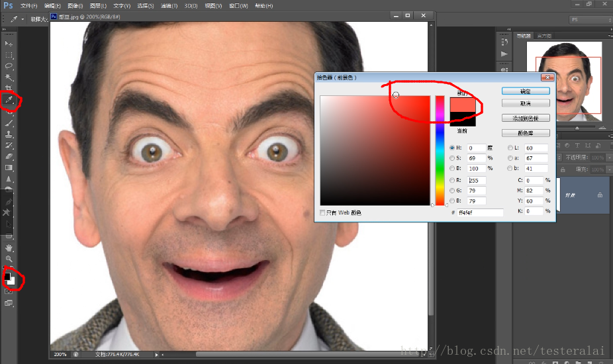Screen dimensions: 613x364
Task: Toggle Quick Mask mode icon
Action: pyautogui.click(x=9, y=292)
